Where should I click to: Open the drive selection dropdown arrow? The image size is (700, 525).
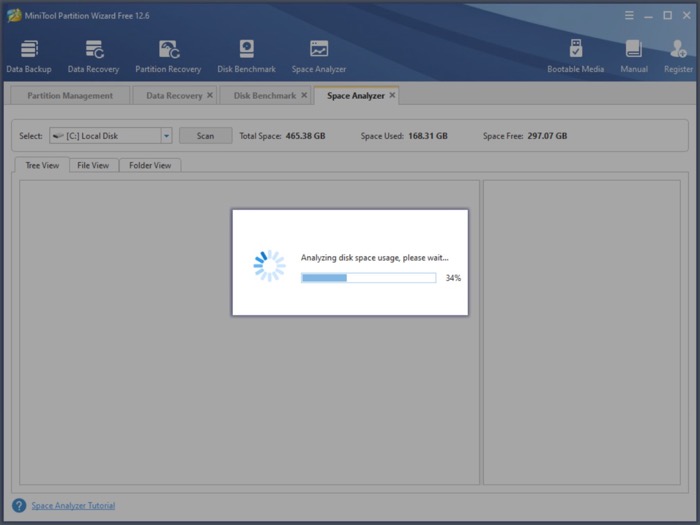[167, 136]
